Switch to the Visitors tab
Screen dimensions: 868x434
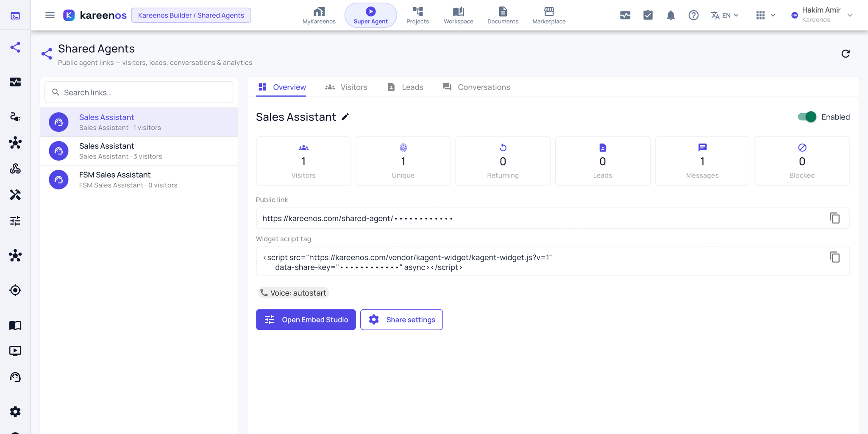click(x=346, y=87)
